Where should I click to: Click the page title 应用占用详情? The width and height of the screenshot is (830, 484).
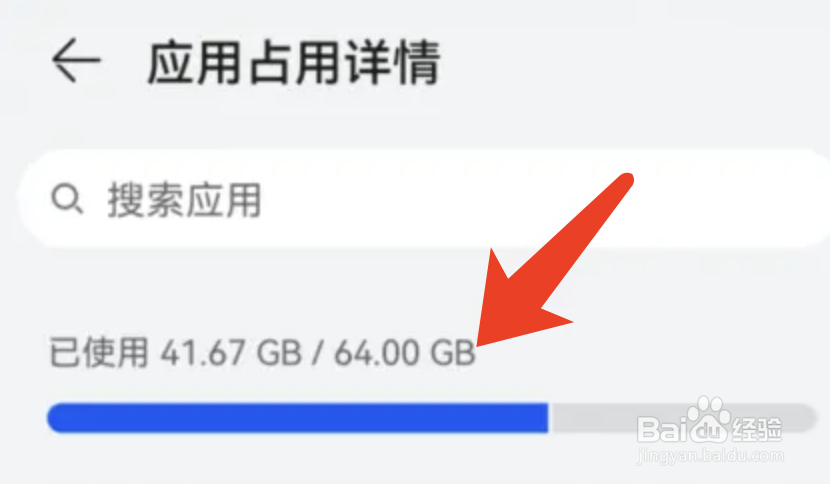294,62
